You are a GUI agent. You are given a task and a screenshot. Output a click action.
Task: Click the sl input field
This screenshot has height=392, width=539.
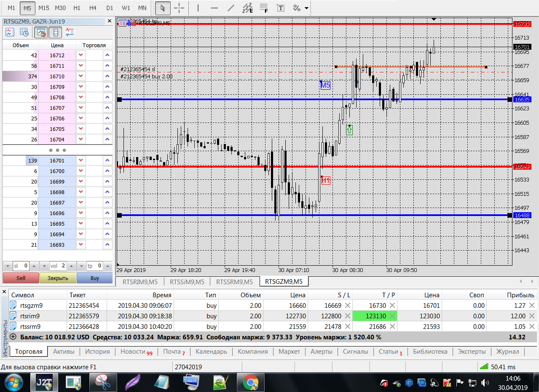pos(21,266)
